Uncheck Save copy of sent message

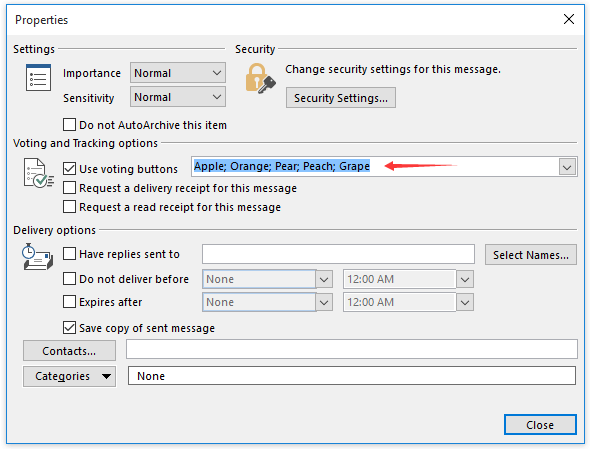(69, 328)
